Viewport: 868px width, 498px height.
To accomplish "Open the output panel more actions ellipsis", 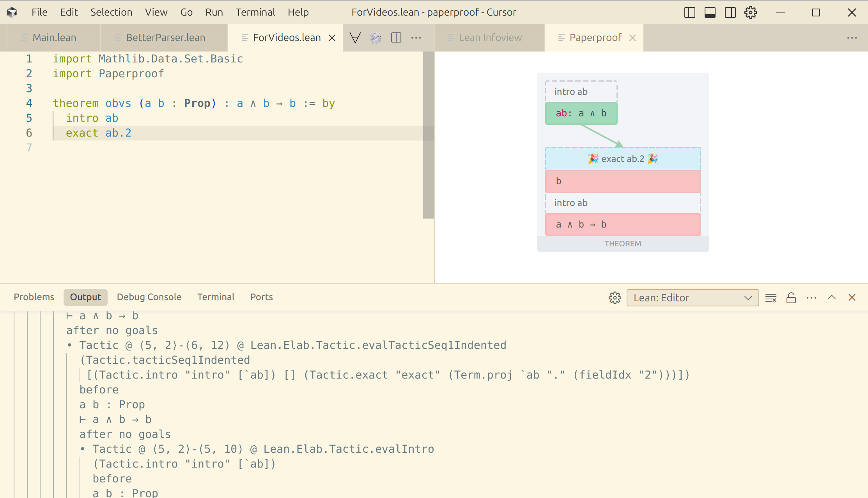I will coord(811,298).
